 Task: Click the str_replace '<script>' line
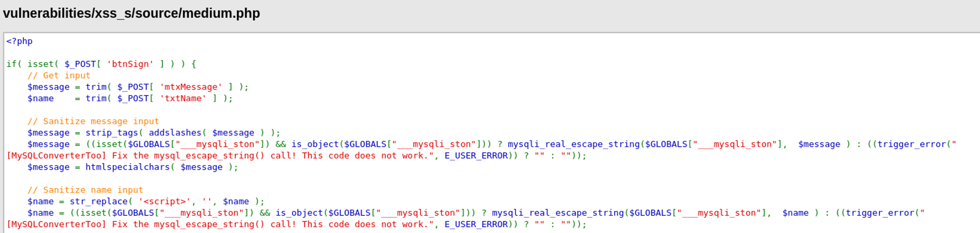pos(146,202)
